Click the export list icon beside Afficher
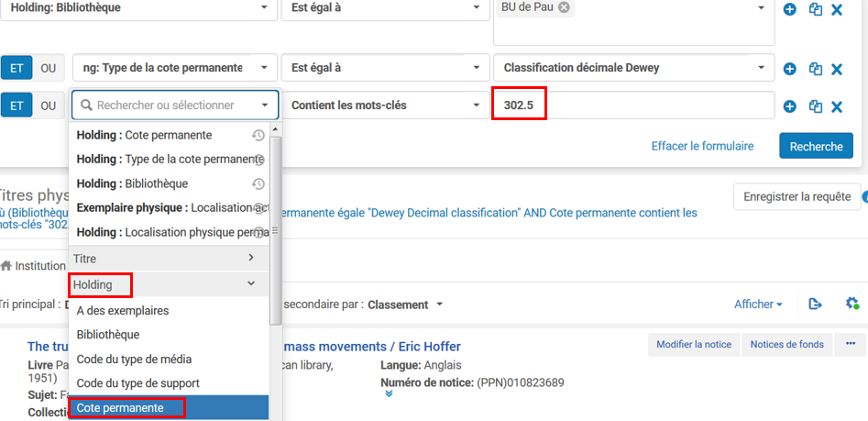 [815, 304]
